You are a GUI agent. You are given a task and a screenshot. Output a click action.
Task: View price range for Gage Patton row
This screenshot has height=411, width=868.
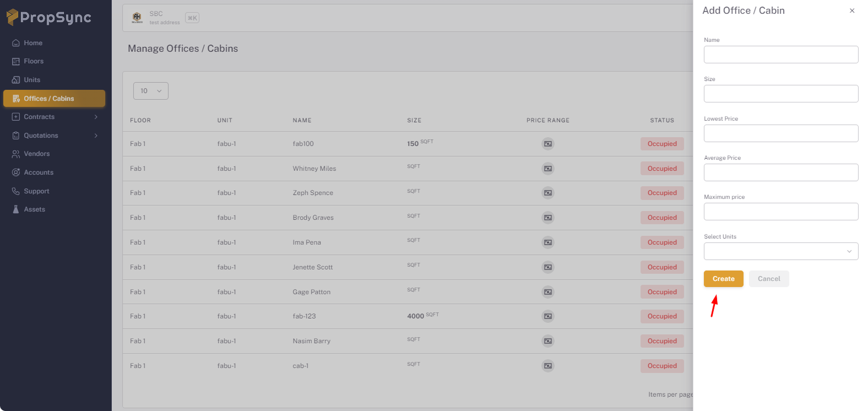tap(548, 292)
